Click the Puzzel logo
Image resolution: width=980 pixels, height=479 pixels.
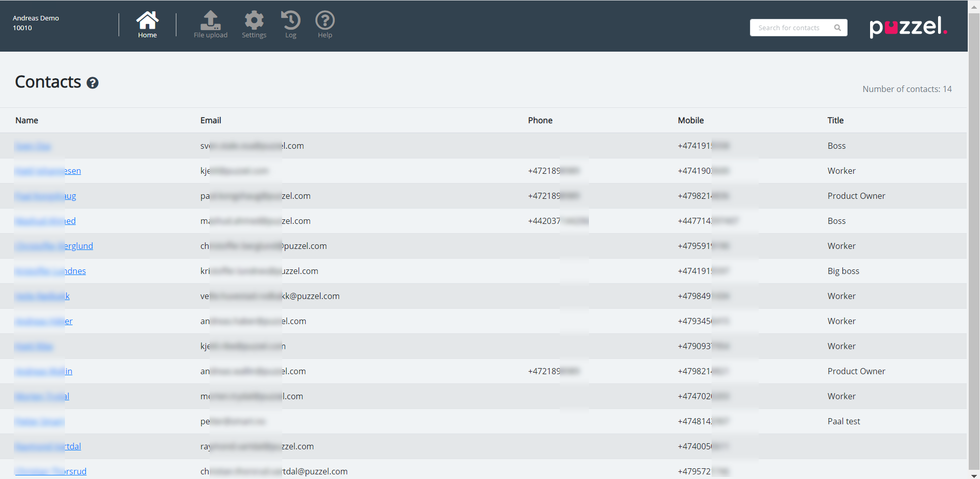click(x=908, y=27)
